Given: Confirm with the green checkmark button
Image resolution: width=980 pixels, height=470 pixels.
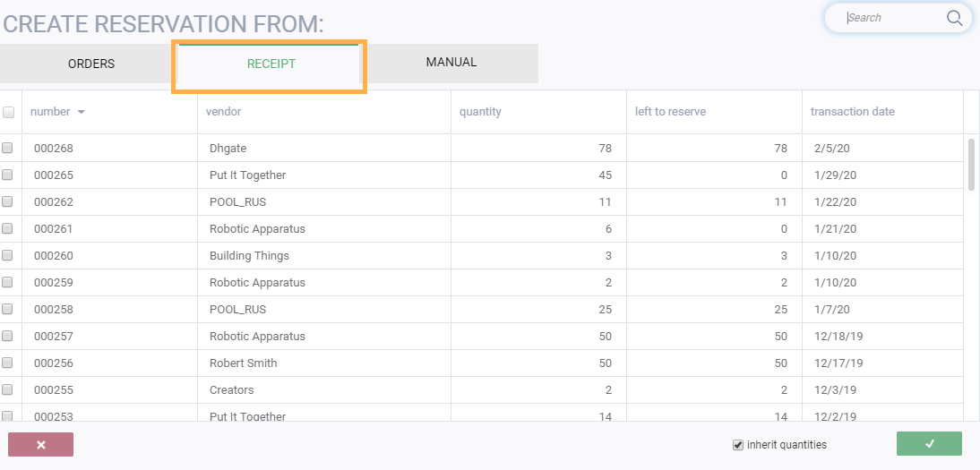Looking at the screenshot, I should tap(929, 444).
